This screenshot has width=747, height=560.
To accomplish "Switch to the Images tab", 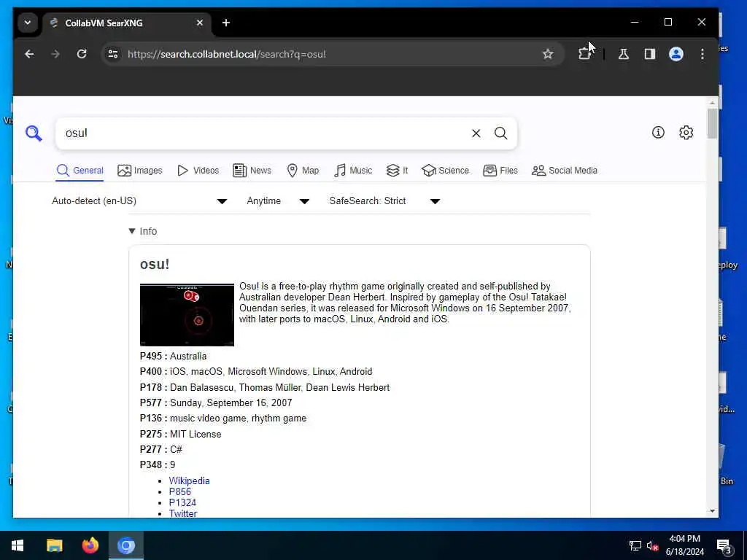I will point(139,171).
